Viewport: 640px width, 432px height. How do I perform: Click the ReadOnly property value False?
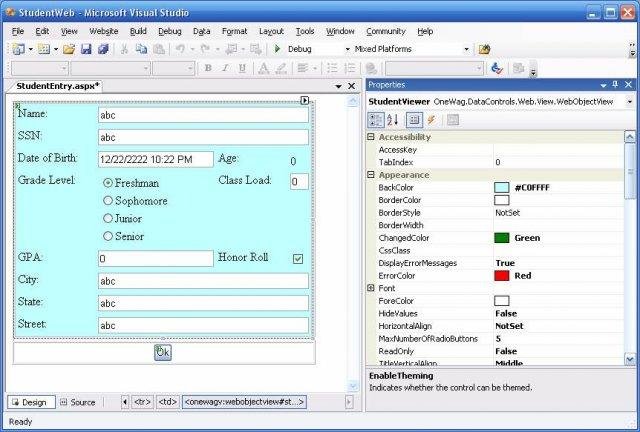[506, 351]
